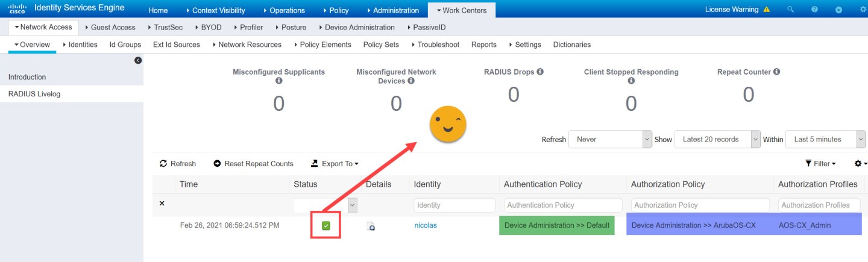Switch to the Device Administration tab
868x262 pixels.
point(359,27)
